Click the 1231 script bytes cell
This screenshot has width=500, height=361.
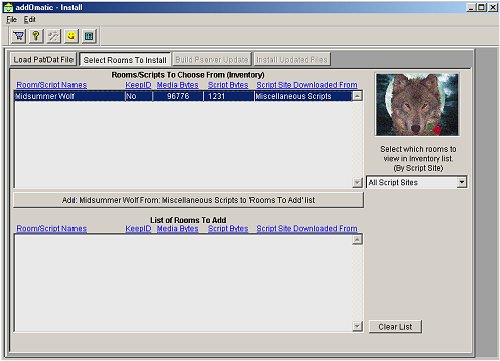[229, 96]
